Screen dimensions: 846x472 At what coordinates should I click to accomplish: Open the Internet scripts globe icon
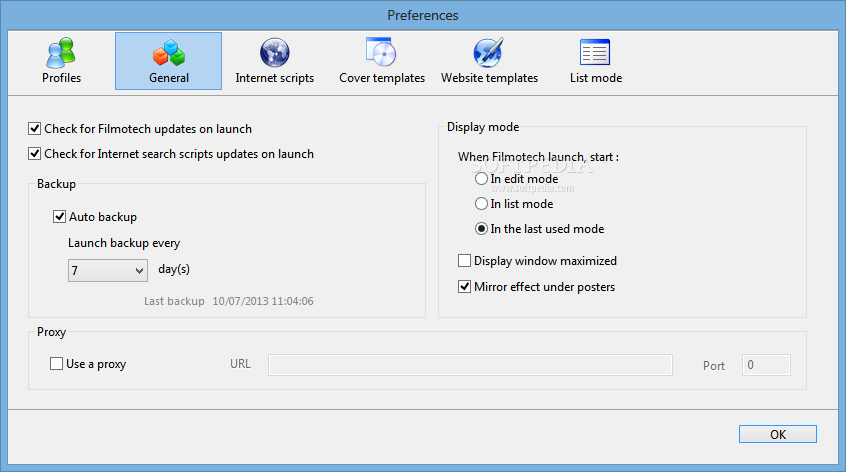coord(275,52)
